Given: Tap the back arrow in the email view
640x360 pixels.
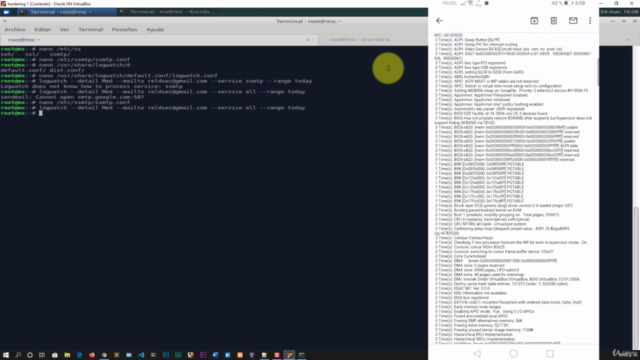Looking at the screenshot, I should [x=439, y=20].
